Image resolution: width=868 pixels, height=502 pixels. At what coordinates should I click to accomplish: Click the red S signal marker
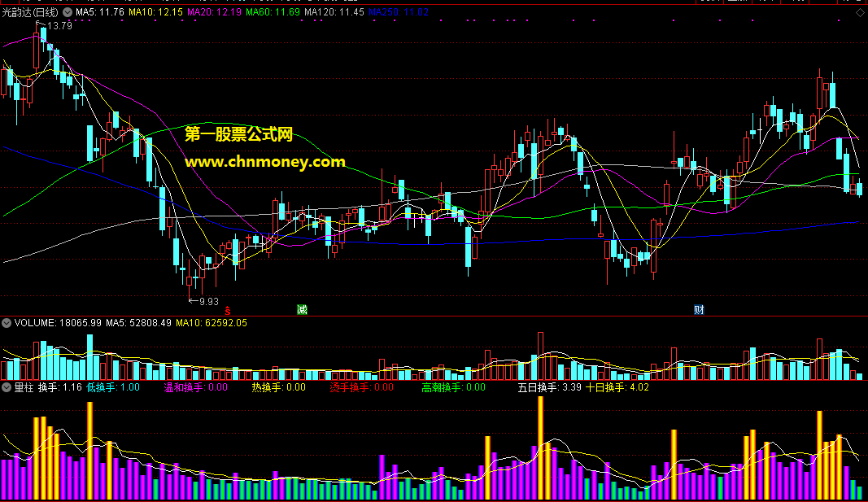pos(228,312)
